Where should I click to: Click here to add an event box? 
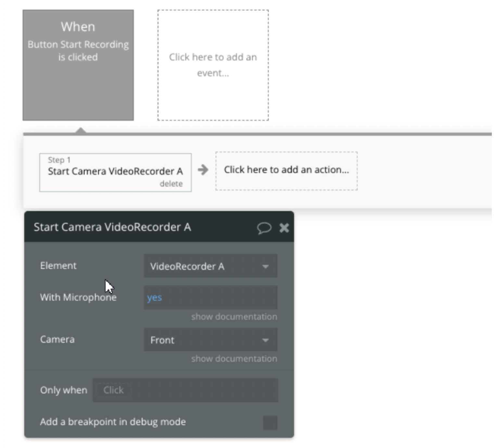coord(213,65)
